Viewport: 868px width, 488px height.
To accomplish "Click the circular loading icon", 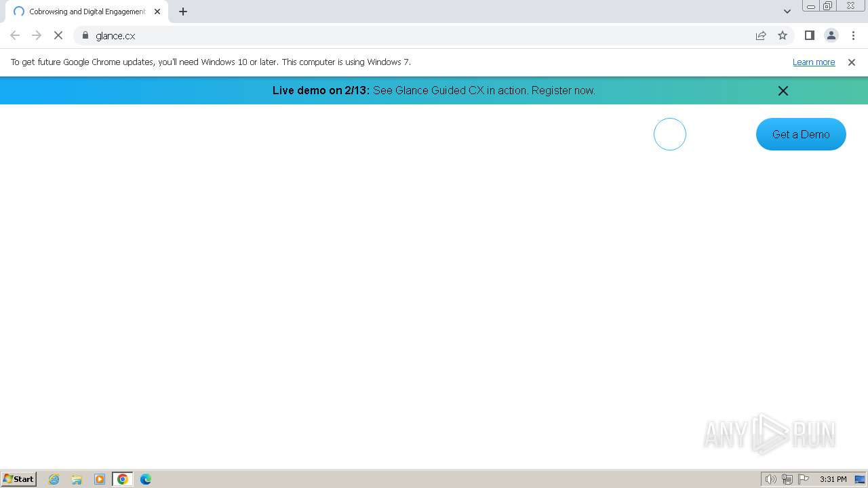I will [x=670, y=134].
